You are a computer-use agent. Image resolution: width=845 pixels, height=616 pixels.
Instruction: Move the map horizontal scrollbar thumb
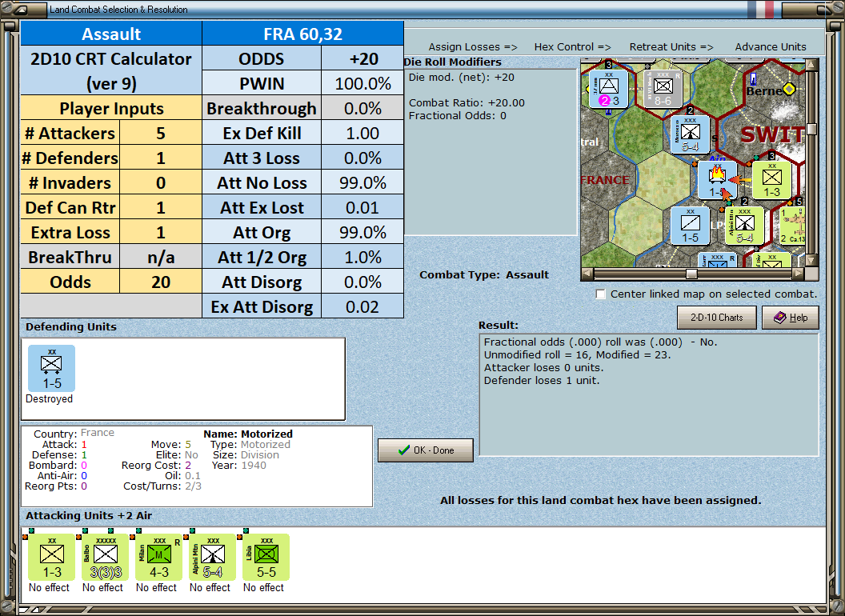pyautogui.click(x=691, y=274)
